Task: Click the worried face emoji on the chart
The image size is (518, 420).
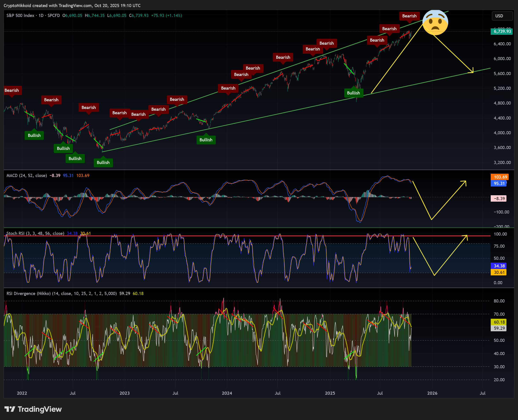Action: (x=435, y=22)
